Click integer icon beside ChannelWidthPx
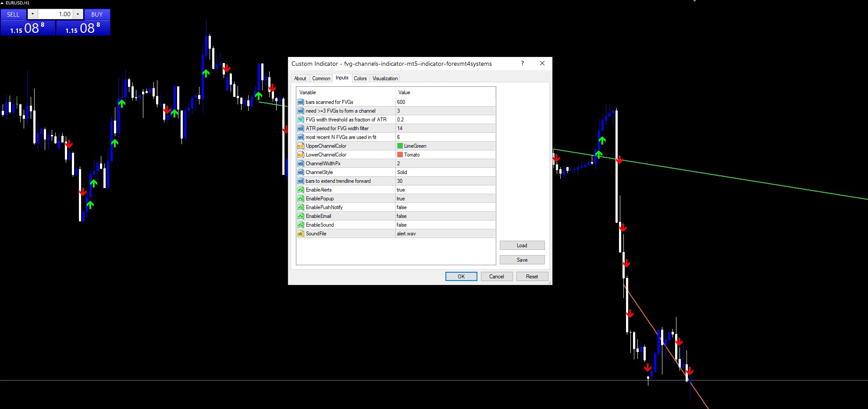The width and height of the screenshot is (868, 409). (300, 164)
